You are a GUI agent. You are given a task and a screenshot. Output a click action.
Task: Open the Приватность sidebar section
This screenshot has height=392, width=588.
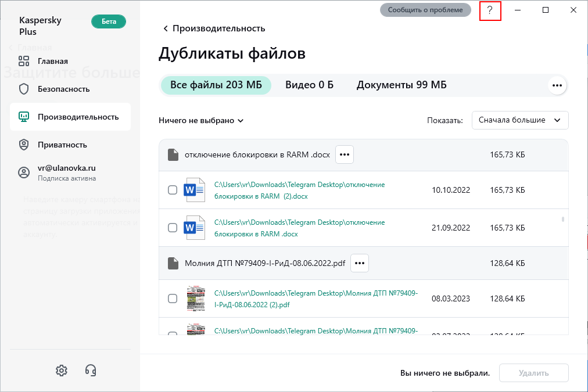[x=70, y=145]
